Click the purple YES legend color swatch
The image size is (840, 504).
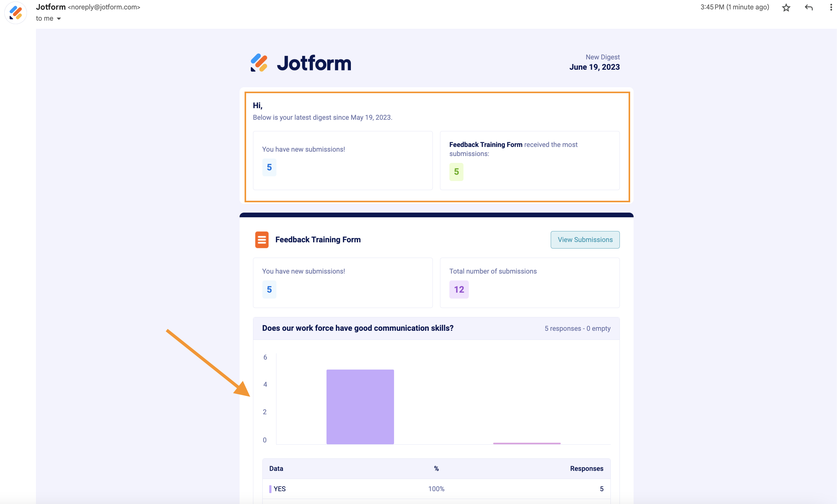click(x=270, y=489)
